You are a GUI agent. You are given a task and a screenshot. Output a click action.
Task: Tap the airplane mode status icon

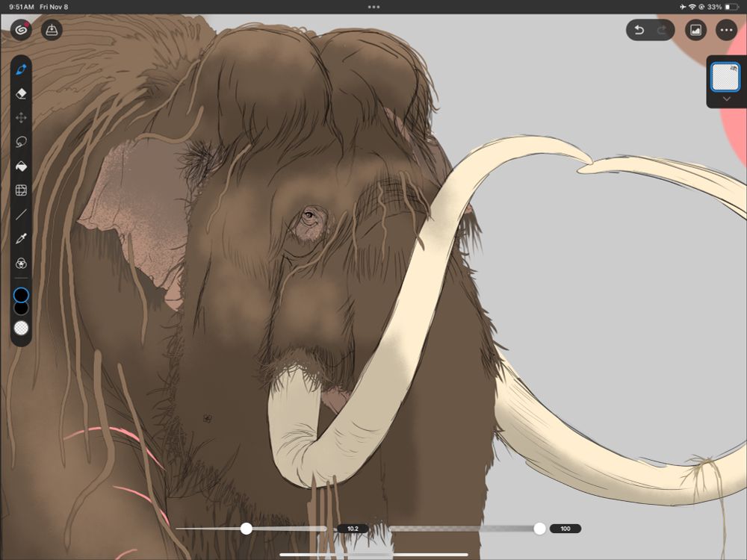(x=683, y=7)
